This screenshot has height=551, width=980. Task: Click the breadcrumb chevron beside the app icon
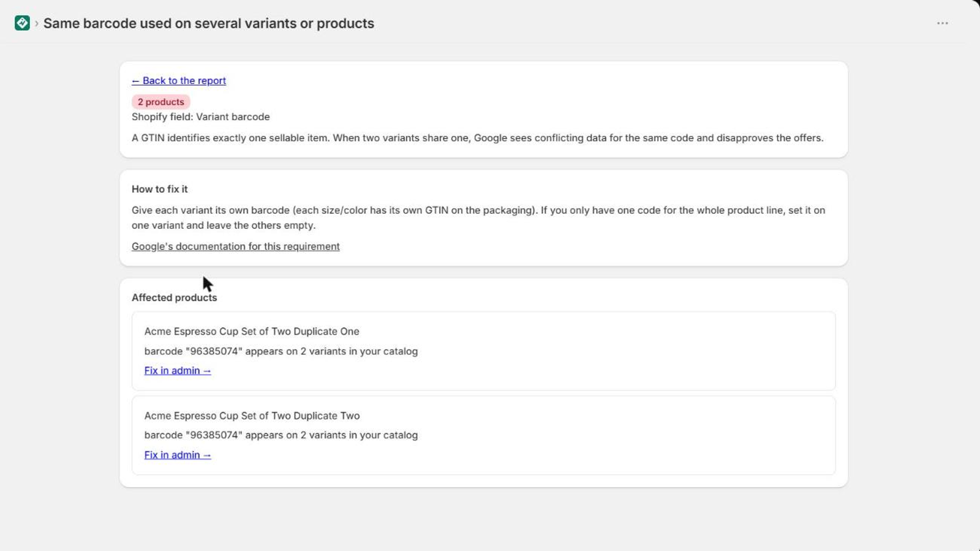point(37,23)
